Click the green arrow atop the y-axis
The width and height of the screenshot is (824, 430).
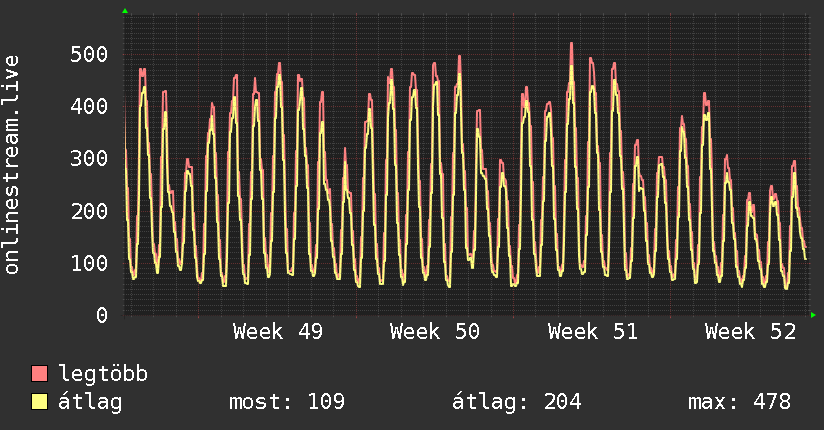pos(125,11)
